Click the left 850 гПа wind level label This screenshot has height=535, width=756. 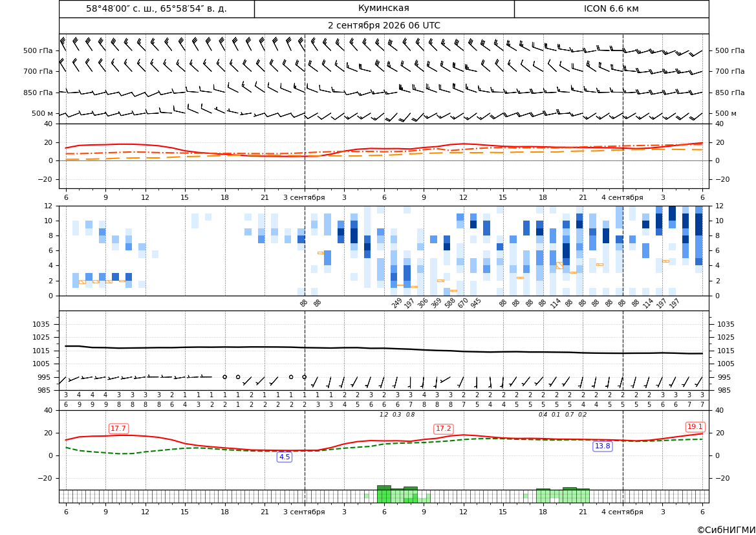coord(38,93)
